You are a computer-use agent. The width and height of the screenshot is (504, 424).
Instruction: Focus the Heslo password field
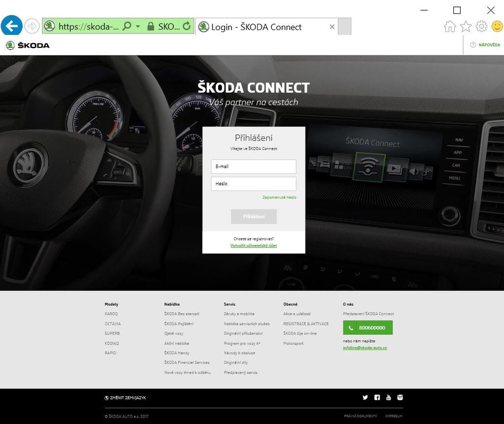click(x=253, y=184)
